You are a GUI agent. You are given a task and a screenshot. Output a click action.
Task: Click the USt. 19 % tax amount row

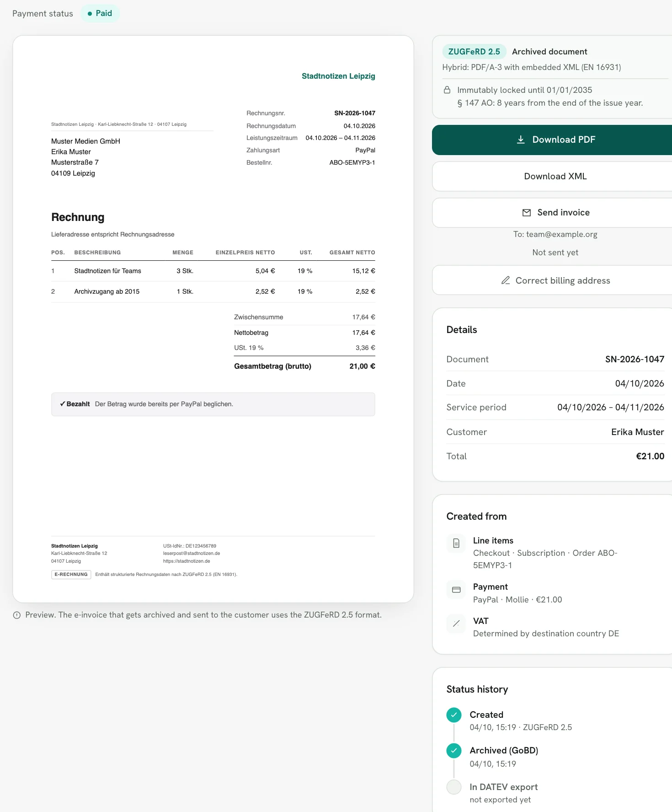(x=304, y=348)
